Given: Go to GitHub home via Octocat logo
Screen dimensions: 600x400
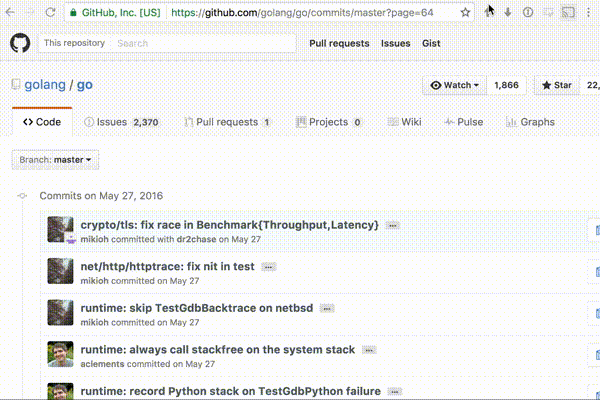Looking at the screenshot, I should (20, 43).
